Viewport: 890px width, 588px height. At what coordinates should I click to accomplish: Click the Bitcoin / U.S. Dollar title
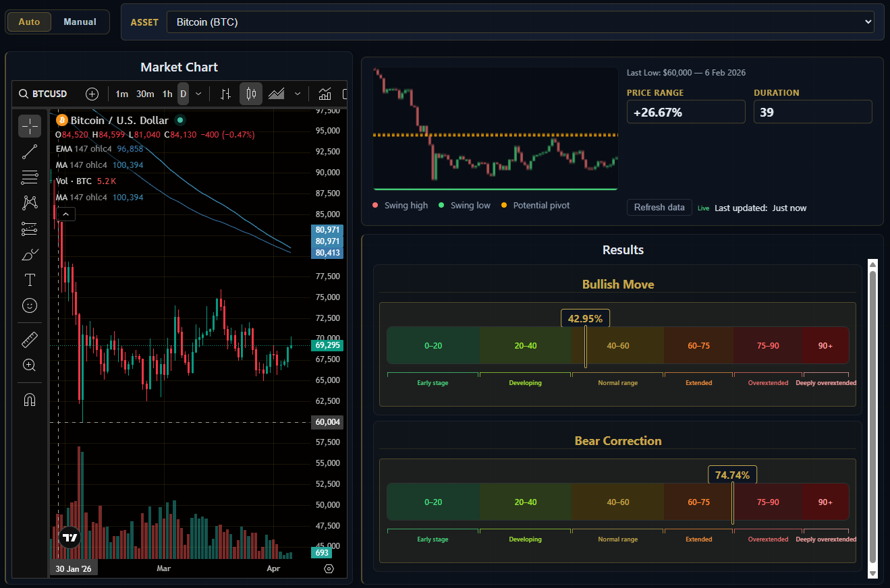[x=119, y=120]
